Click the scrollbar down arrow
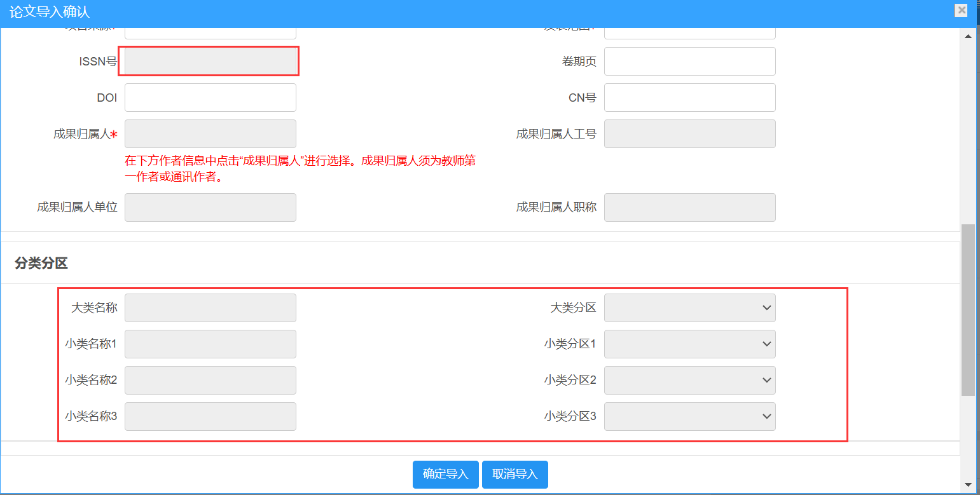 tap(968, 484)
